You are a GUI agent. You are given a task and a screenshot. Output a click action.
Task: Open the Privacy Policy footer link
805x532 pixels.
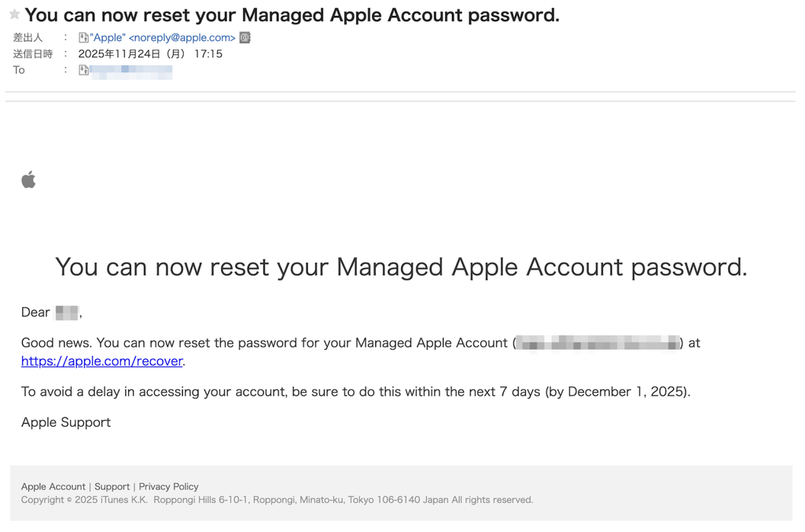tap(168, 486)
